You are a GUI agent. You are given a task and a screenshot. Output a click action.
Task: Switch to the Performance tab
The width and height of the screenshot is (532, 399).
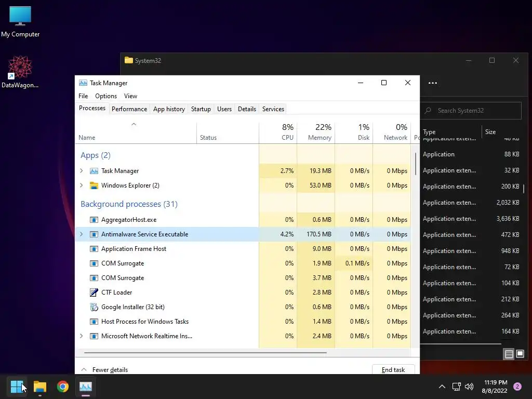click(129, 109)
